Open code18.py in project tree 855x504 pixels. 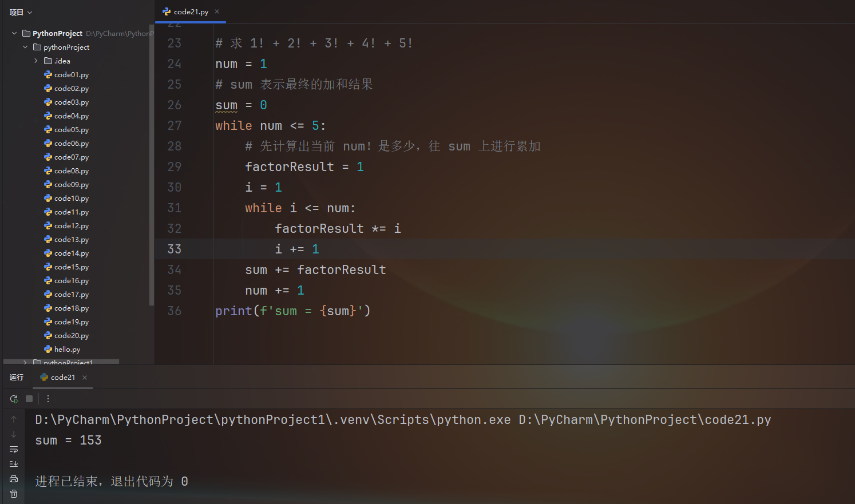click(x=66, y=308)
